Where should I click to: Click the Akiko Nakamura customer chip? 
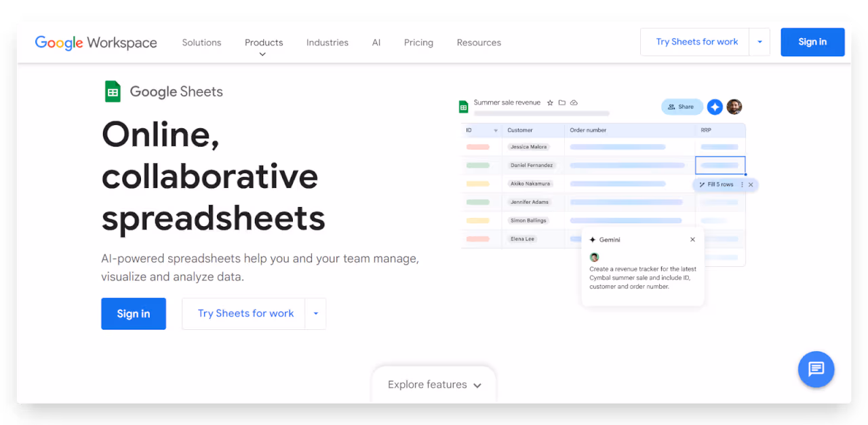pos(530,183)
